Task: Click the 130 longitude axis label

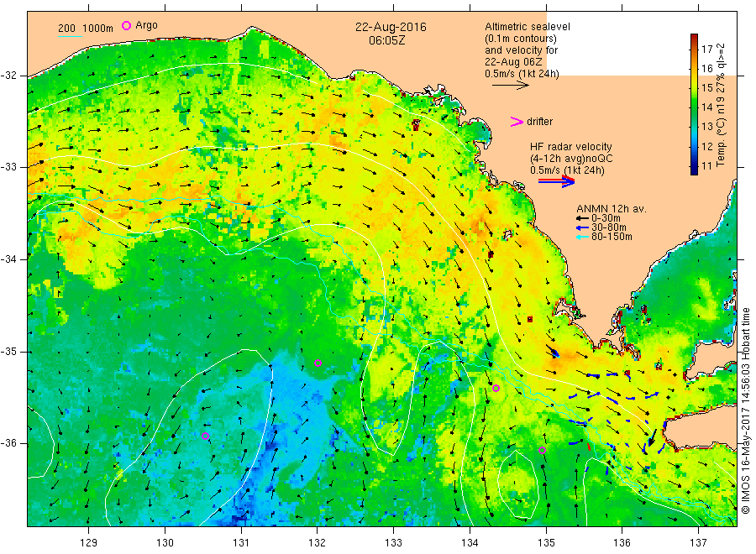Action: coord(165,543)
